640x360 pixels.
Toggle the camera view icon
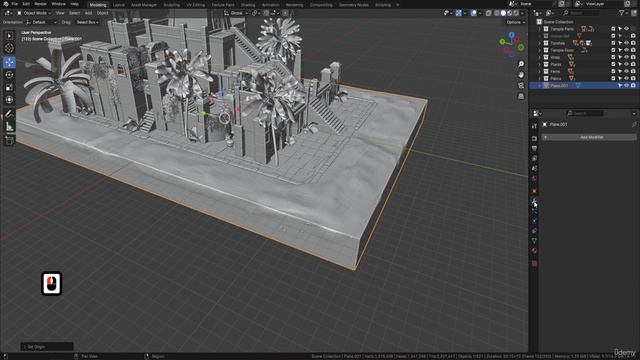point(521,85)
